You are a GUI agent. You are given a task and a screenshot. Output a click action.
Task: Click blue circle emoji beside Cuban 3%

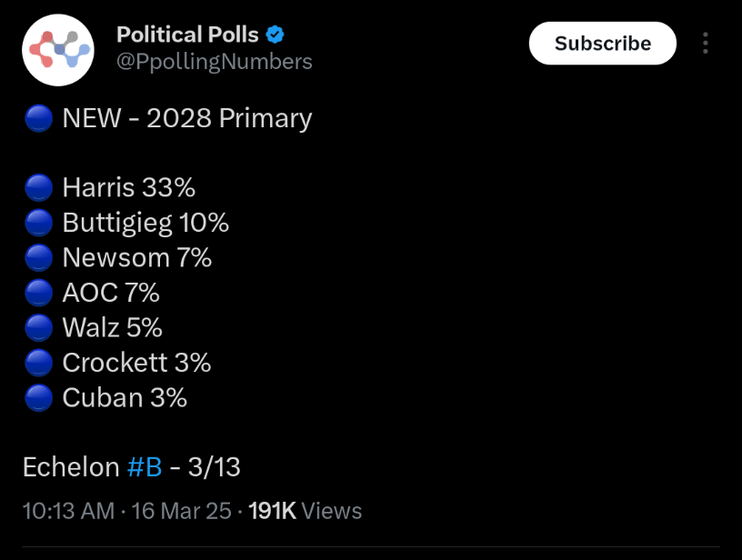[x=38, y=398]
